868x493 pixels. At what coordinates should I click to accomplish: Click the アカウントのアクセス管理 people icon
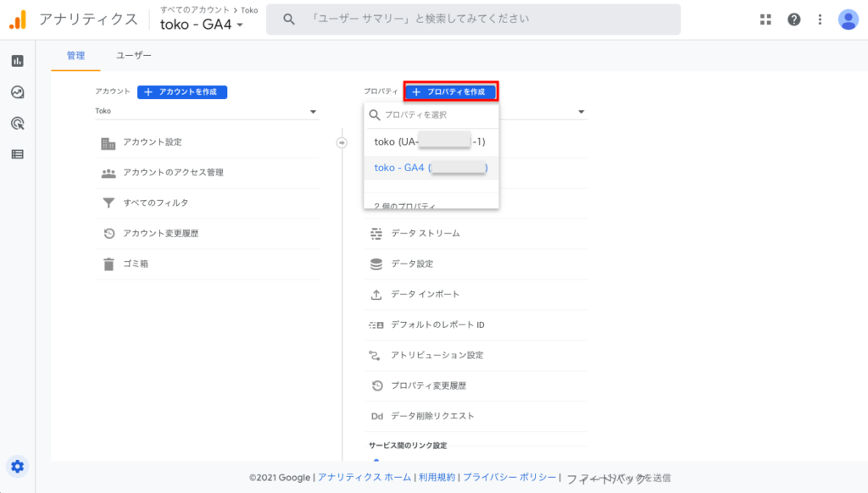108,173
